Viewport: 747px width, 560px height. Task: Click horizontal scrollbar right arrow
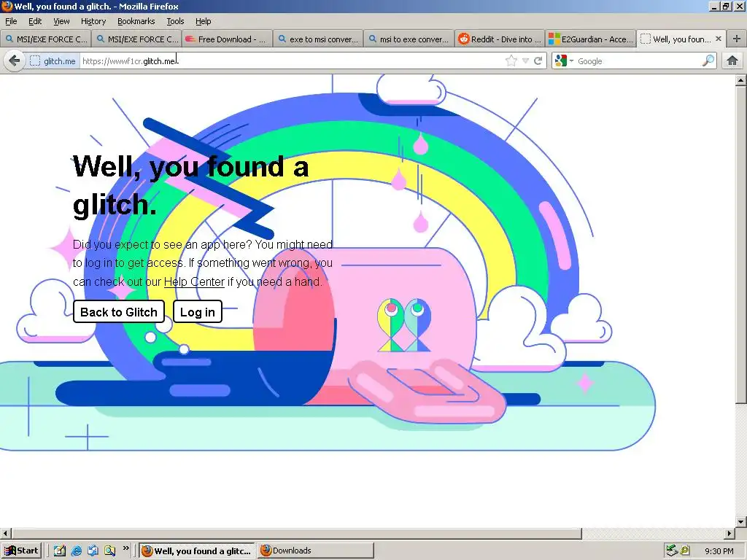729,533
